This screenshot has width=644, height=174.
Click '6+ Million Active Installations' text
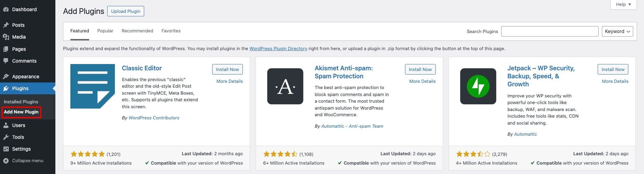(x=294, y=163)
